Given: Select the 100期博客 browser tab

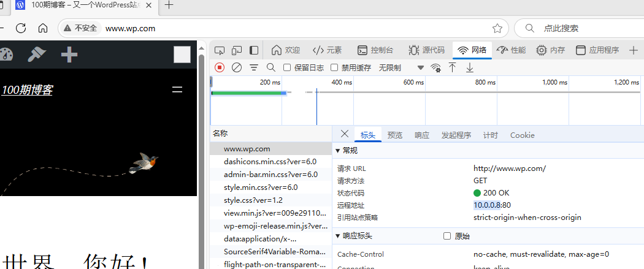Looking at the screenshot, I should tap(83, 6).
